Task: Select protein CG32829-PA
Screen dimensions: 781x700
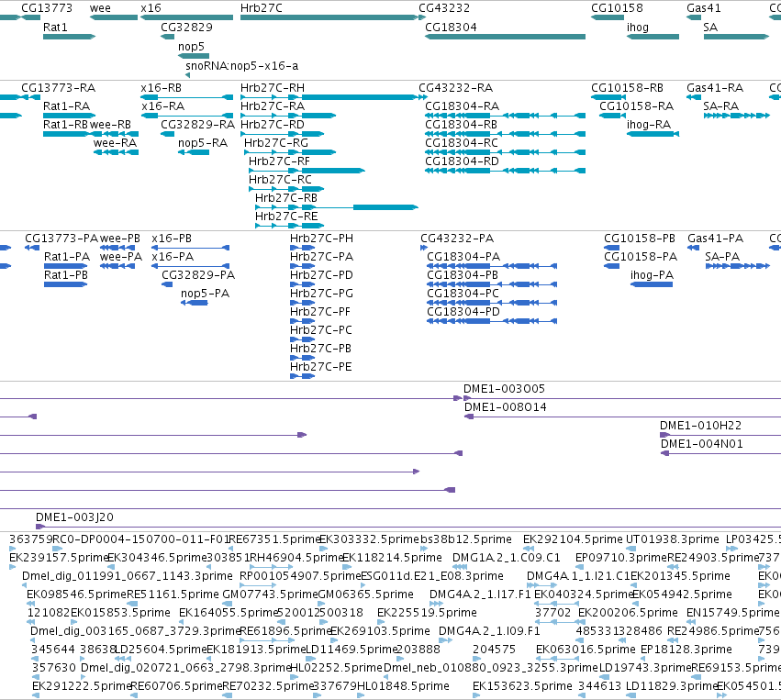Action: (x=167, y=284)
